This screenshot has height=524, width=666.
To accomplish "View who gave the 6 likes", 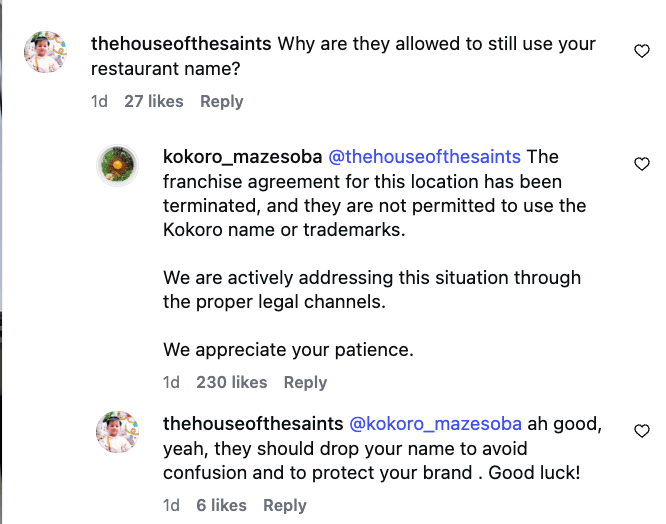I will click(x=221, y=505).
